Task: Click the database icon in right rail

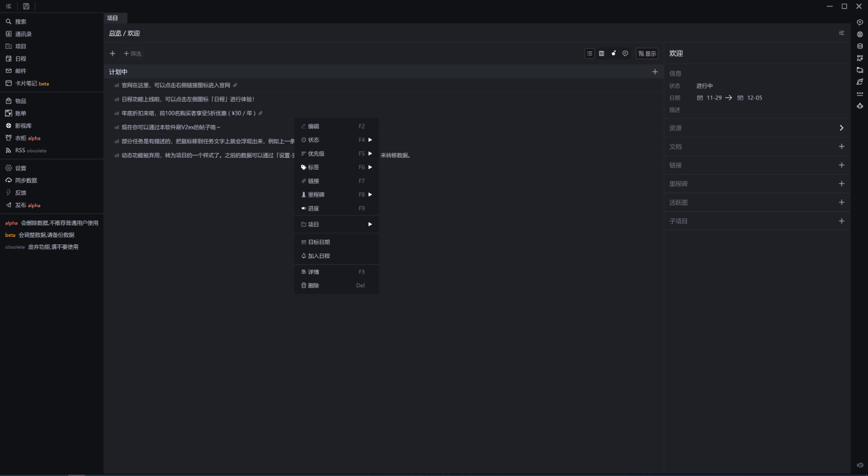Action: click(860, 46)
